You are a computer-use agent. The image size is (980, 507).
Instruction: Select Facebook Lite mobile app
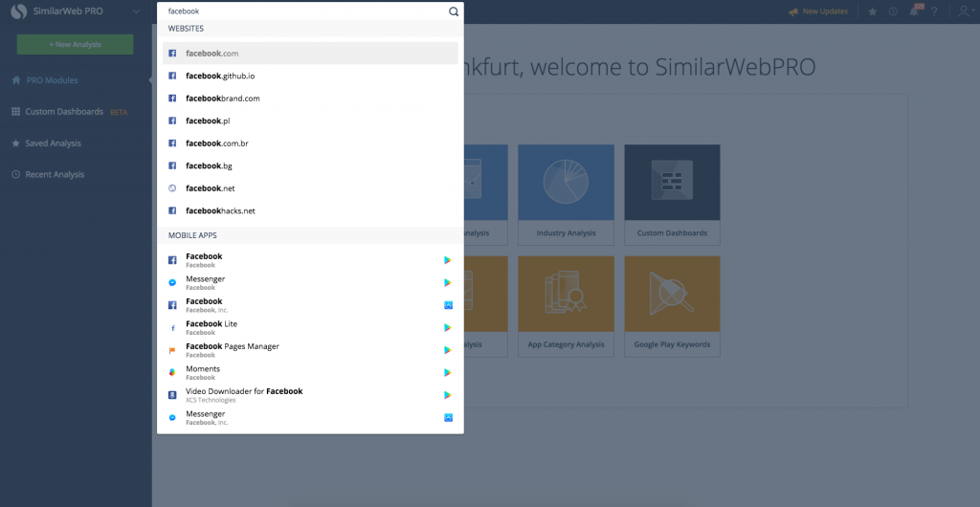click(x=310, y=327)
